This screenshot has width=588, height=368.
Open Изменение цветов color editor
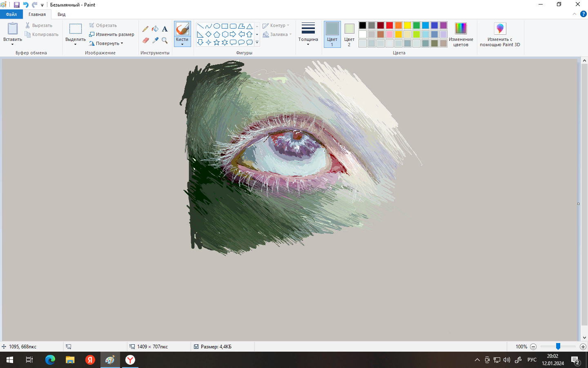pos(461,34)
